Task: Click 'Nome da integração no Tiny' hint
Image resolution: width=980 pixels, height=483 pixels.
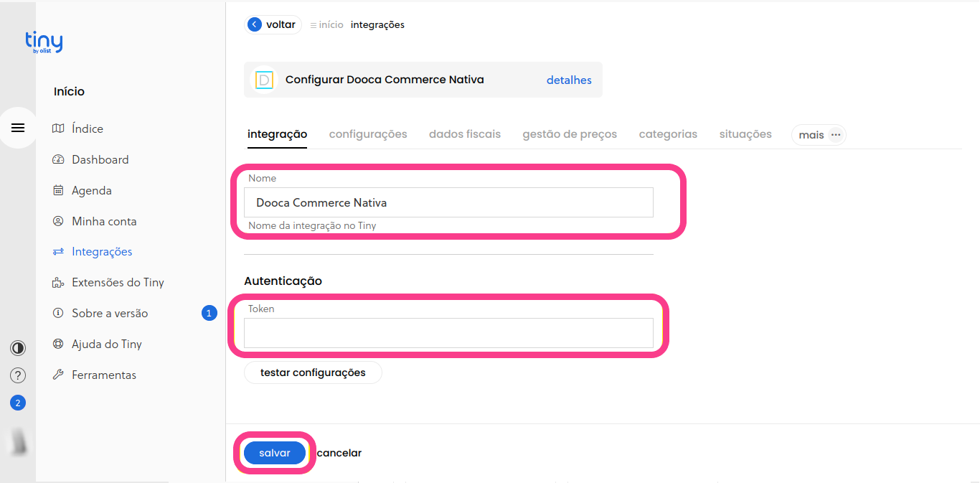Action: (312, 225)
